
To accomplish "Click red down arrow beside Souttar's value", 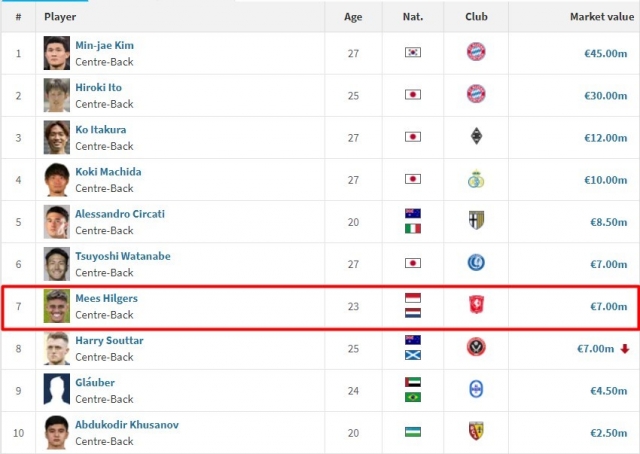I will pyautogui.click(x=624, y=349).
